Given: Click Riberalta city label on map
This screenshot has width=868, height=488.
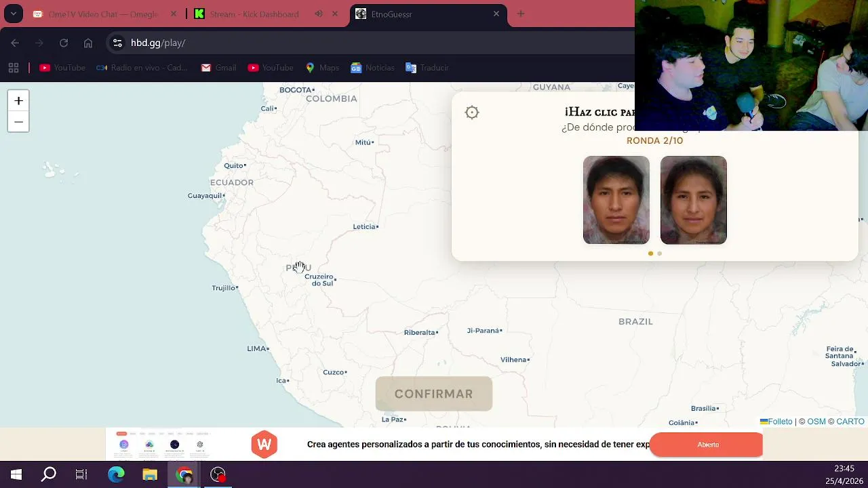Looking at the screenshot, I should [420, 332].
